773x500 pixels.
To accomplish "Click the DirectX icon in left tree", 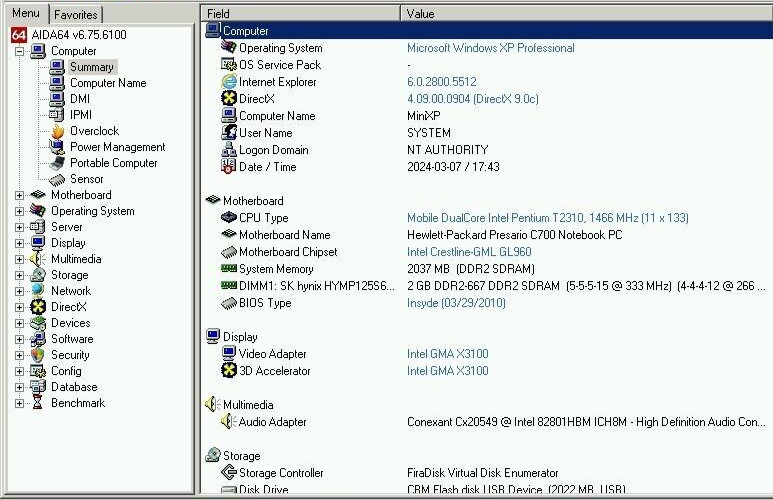I will click(38, 307).
